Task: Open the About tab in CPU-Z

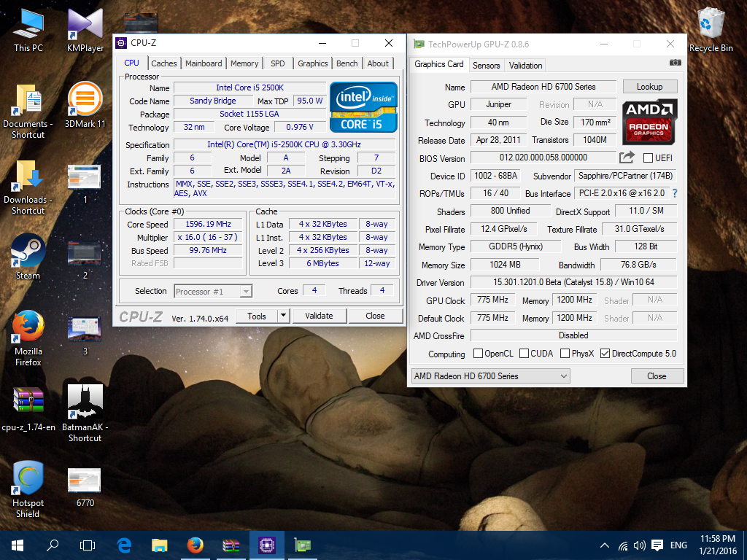Action: tap(378, 63)
